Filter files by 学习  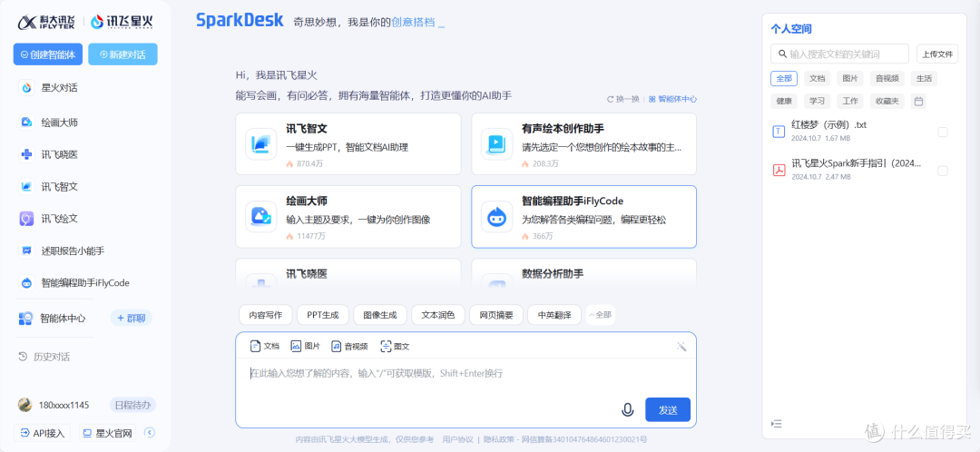(817, 101)
